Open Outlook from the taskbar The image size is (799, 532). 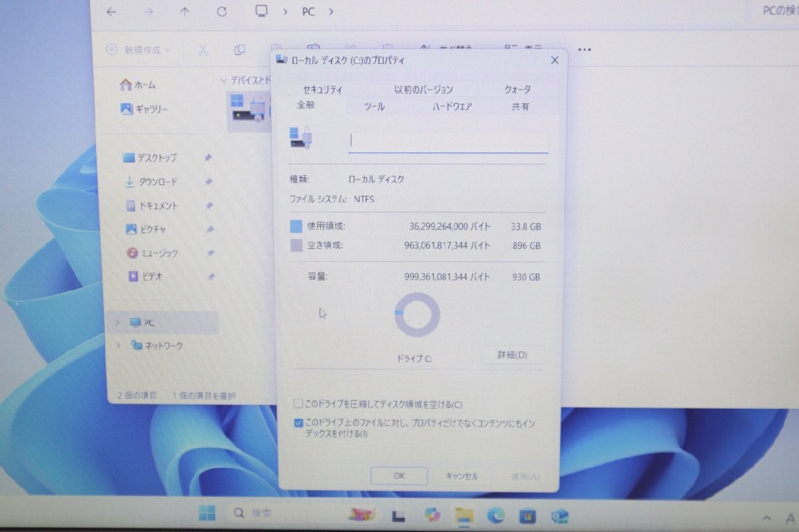[559, 515]
